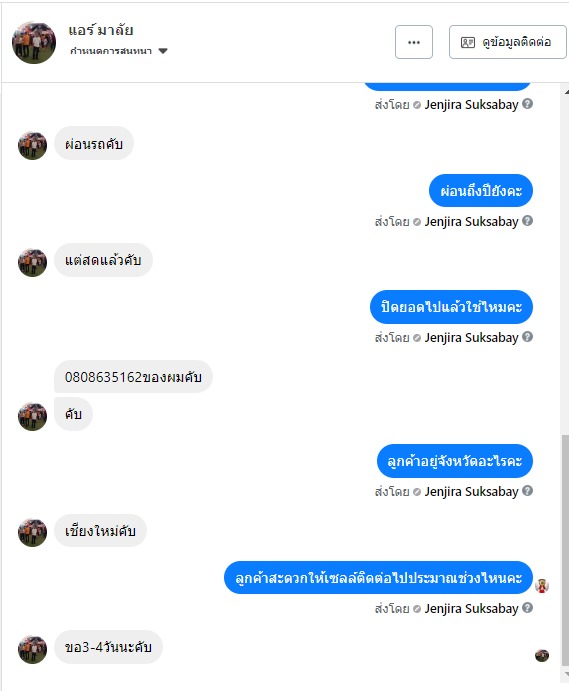Click the scrollbar down arrow
The image size is (569, 691).
(x=566, y=674)
